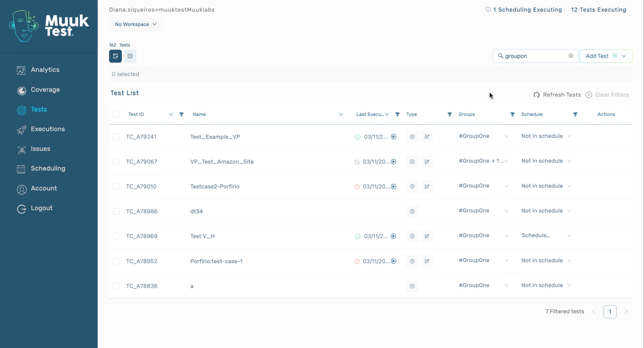The height and width of the screenshot is (348, 644).
Task: Click Clear Filters
Action: pos(607,95)
